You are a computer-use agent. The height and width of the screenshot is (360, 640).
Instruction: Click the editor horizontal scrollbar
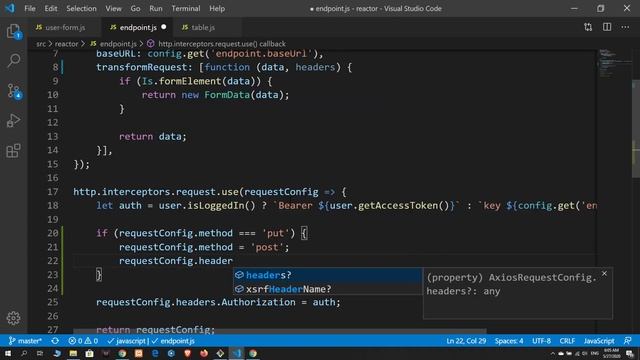click(280, 331)
